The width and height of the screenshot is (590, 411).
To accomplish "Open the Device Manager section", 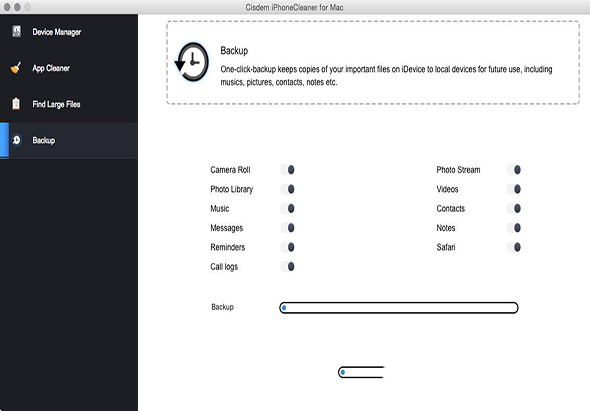I will tap(69, 32).
